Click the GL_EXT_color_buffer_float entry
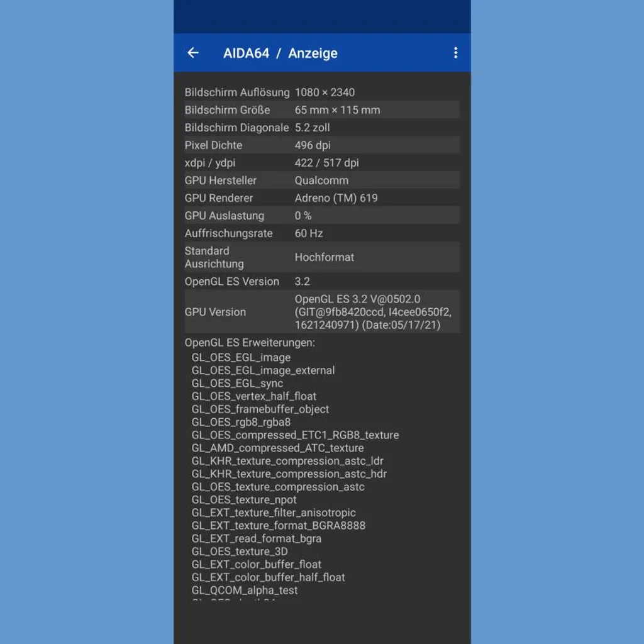 (x=257, y=565)
